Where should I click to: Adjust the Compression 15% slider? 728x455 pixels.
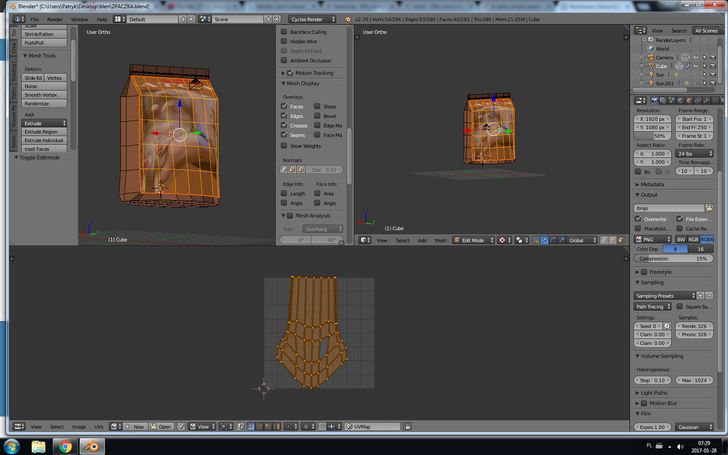point(673,259)
